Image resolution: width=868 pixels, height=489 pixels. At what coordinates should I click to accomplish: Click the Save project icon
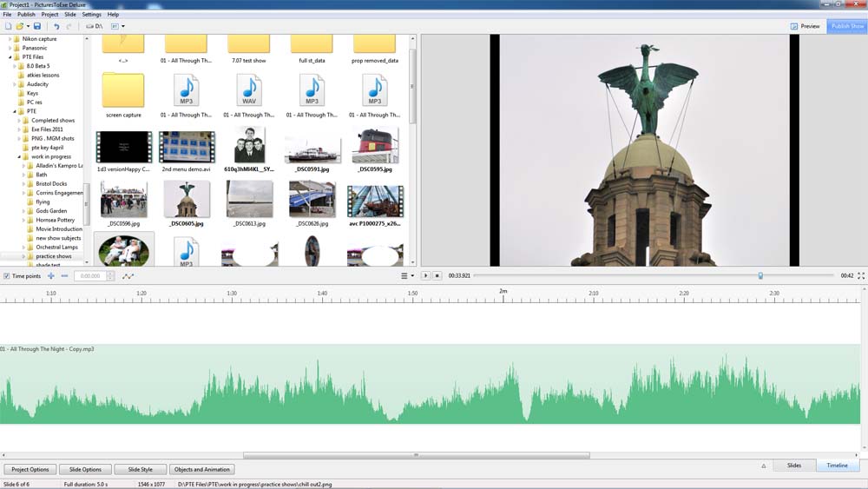37,26
